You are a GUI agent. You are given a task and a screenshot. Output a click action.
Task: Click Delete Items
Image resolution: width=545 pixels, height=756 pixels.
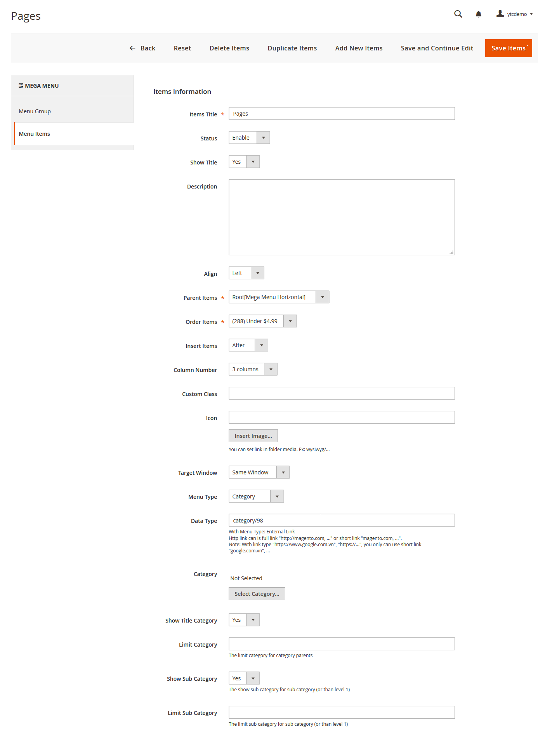click(229, 48)
